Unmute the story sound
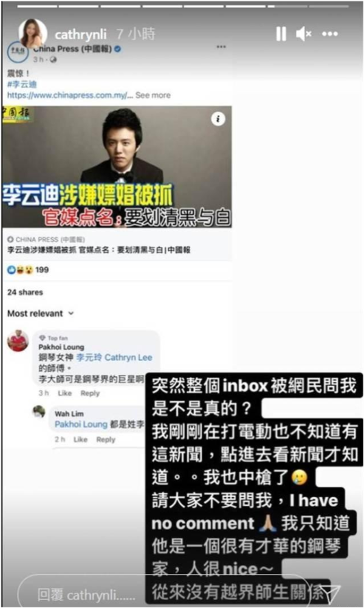364x608 pixels. pyautogui.click(x=303, y=34)
